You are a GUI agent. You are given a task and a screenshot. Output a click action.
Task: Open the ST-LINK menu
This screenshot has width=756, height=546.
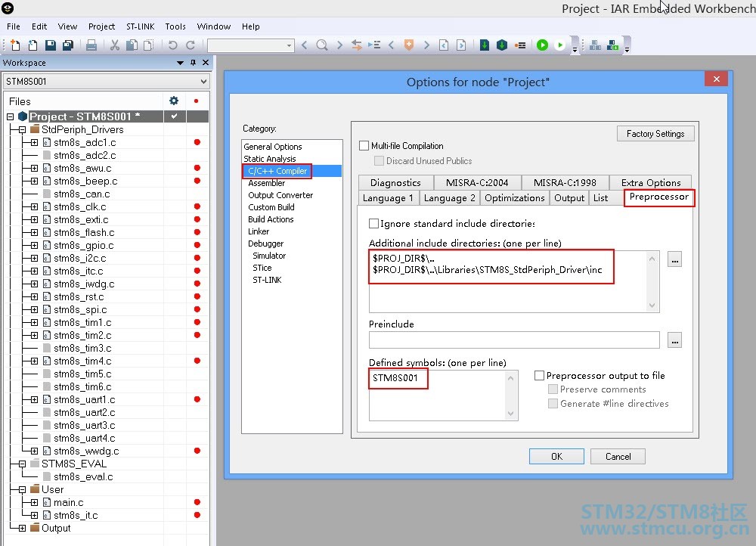(141, 26)
